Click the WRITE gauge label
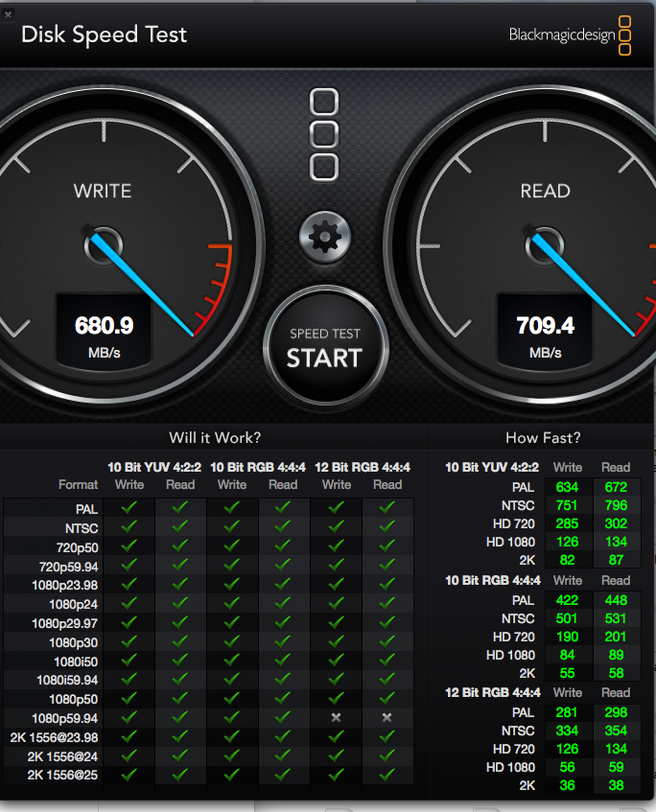This screenshot has width=656, height=812. click(103, 191)
